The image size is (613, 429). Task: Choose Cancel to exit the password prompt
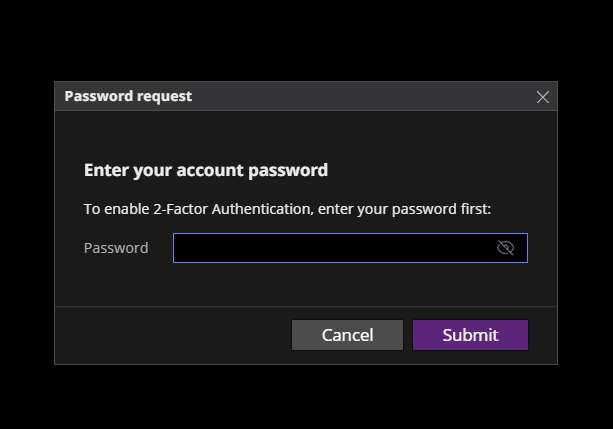pyautogui.click(x=347, y=335)
